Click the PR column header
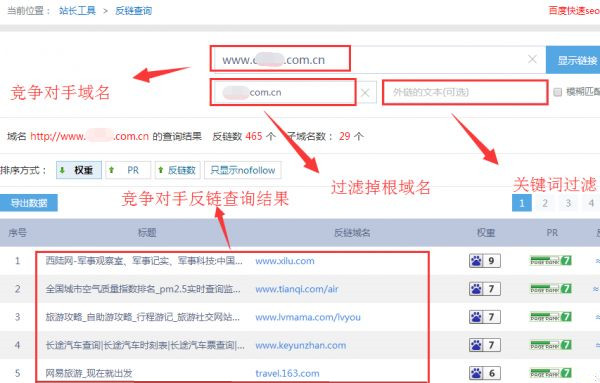600x383 pixels. coord(552,233)
